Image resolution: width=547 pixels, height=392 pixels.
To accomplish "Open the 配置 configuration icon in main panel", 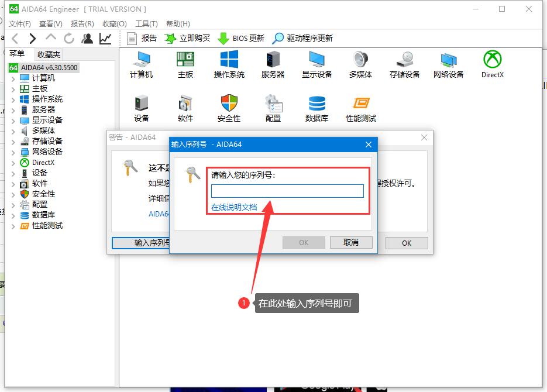I will 273,108.
